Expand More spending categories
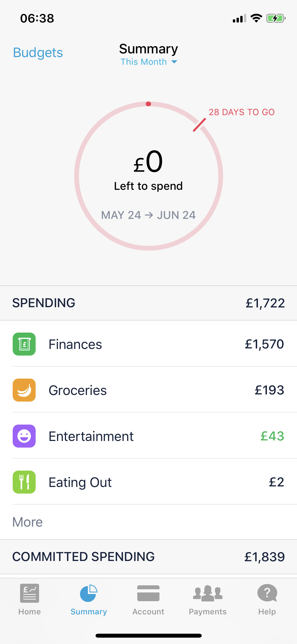Screen dimensions: 297x644 [27, 522]
